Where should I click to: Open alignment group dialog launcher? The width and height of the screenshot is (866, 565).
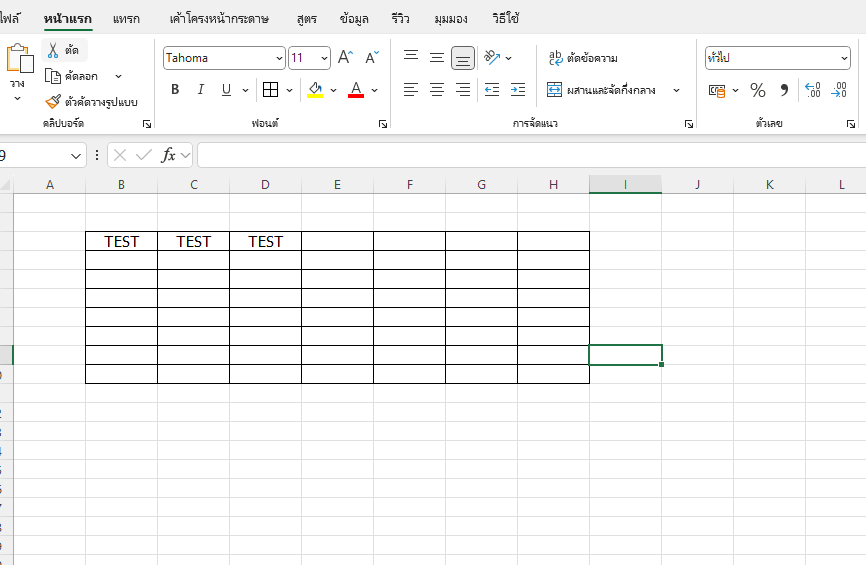[x=689, y=124]
